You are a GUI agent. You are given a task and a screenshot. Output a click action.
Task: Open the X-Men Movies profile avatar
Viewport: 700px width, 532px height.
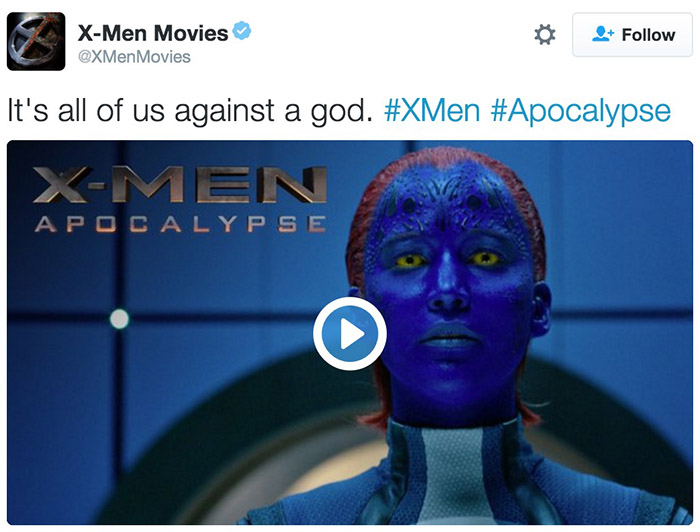click(36, 42)
